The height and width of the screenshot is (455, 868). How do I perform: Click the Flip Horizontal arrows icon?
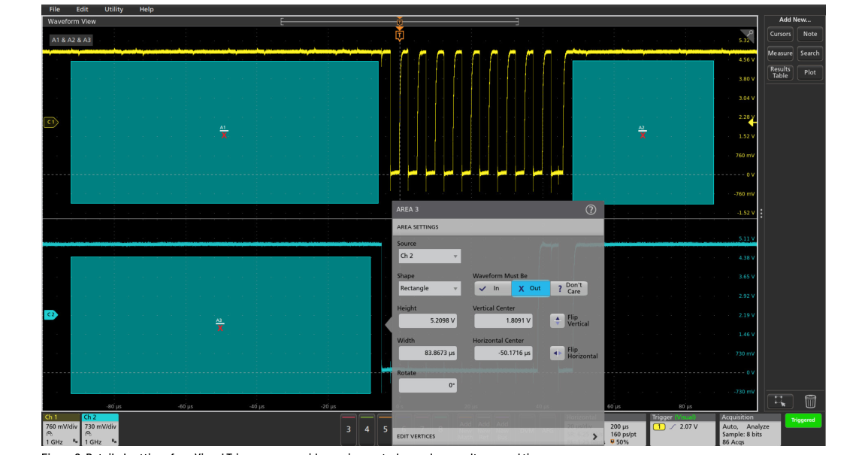point(557,353)
